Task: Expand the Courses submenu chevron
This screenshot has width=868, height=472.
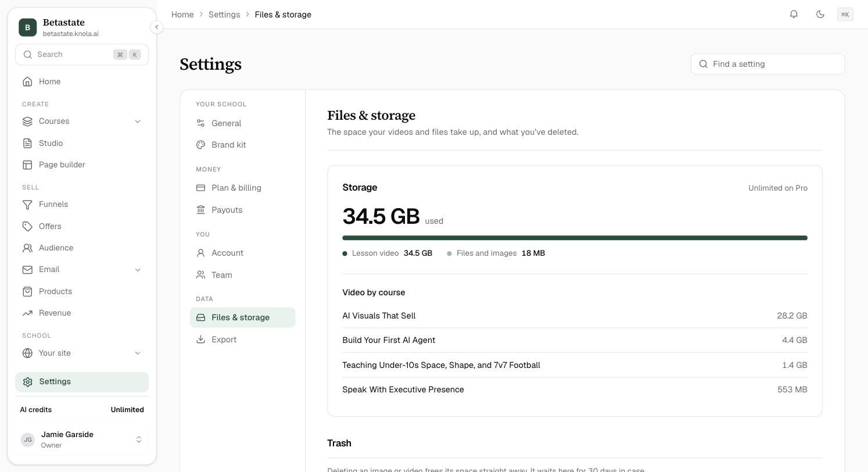Action: pos(138,121)
